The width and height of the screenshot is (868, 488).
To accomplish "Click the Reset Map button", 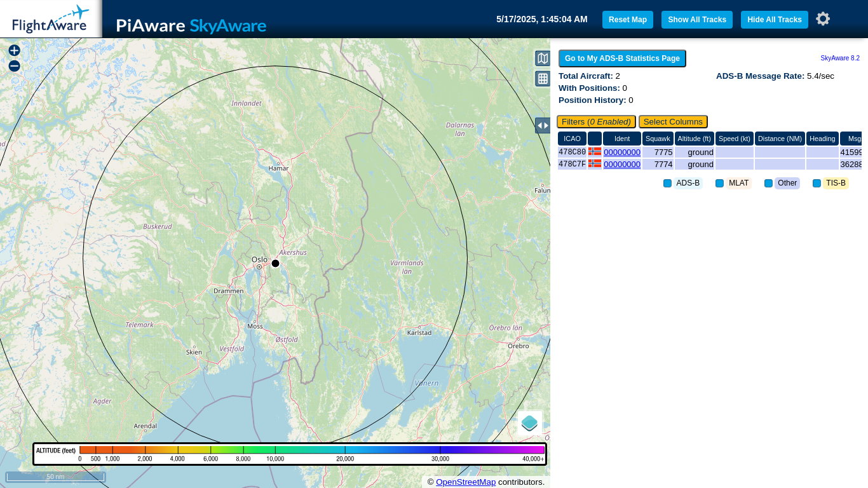I will 628,20.
